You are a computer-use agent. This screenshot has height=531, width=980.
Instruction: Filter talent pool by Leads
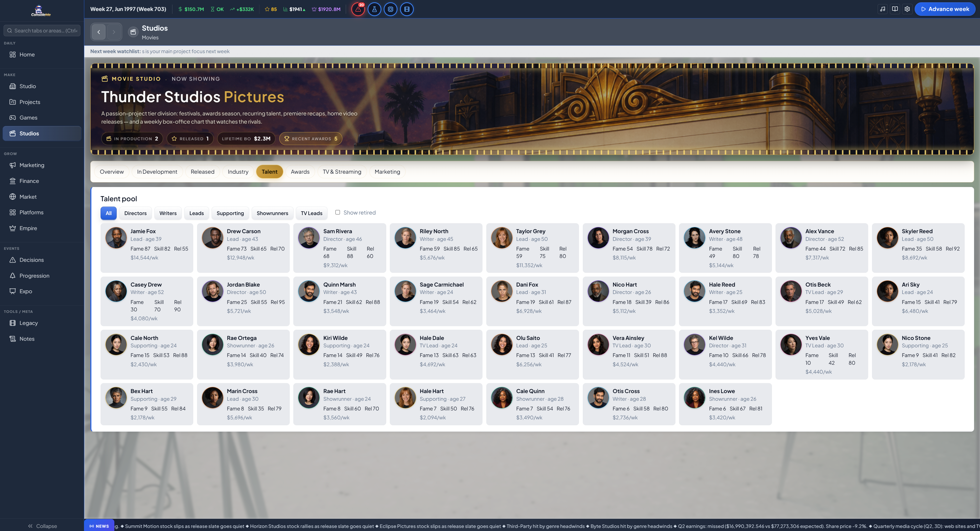tap(197, 213)
